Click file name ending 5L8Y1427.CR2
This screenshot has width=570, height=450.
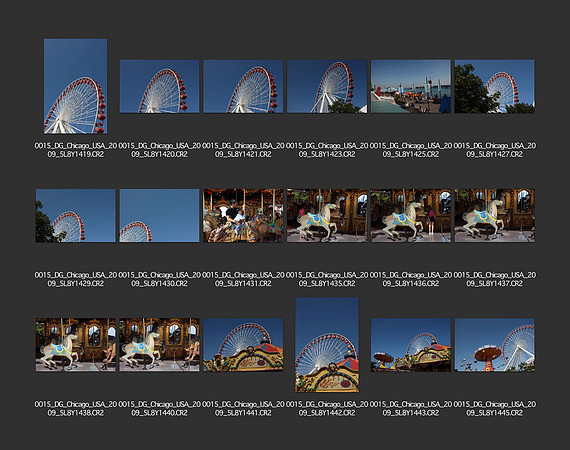[495, 150]
